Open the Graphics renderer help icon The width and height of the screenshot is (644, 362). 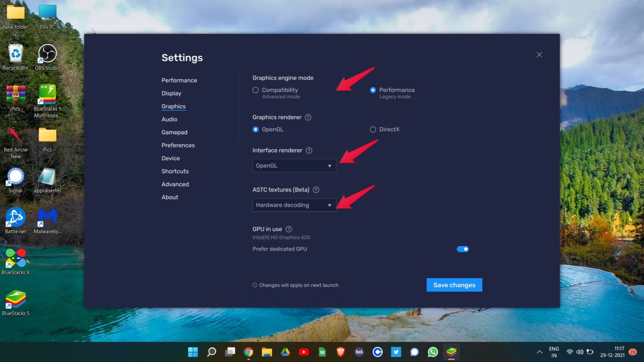click(308, 117)
